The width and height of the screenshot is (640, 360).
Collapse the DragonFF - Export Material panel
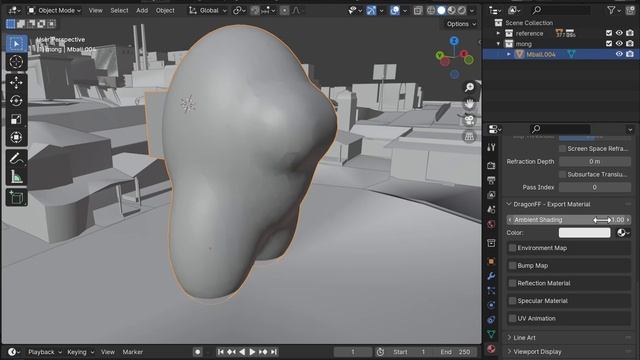point(509,204)
